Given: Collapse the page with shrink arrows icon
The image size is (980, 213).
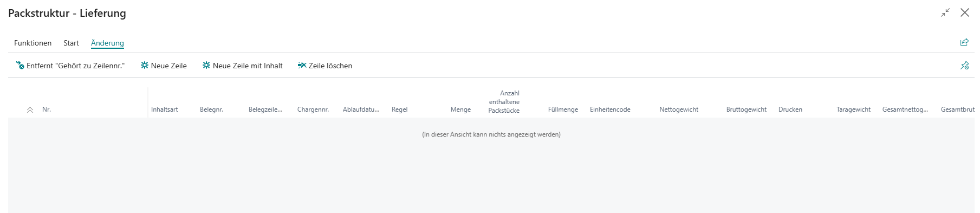Looking at the screenshot, I should point(945,12).
